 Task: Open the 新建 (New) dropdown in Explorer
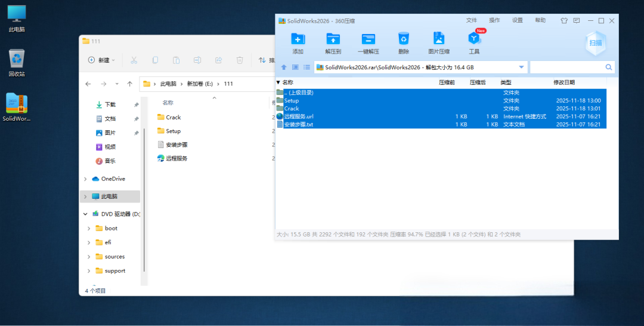(101, 60)
